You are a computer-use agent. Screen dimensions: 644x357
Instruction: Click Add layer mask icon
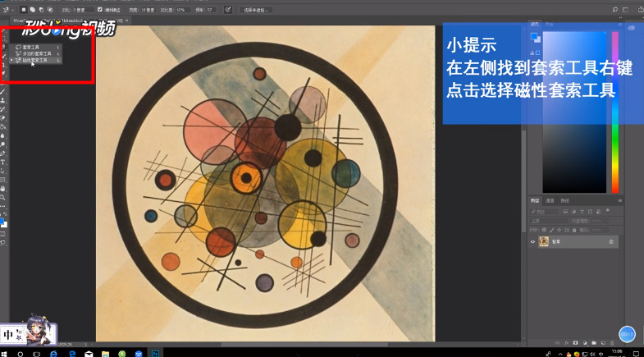click(x=575, y=342)
